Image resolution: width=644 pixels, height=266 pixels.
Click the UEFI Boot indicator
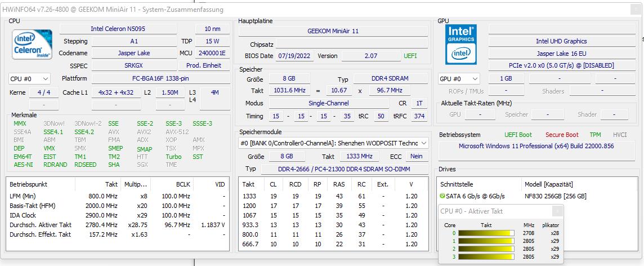point(518,135)
